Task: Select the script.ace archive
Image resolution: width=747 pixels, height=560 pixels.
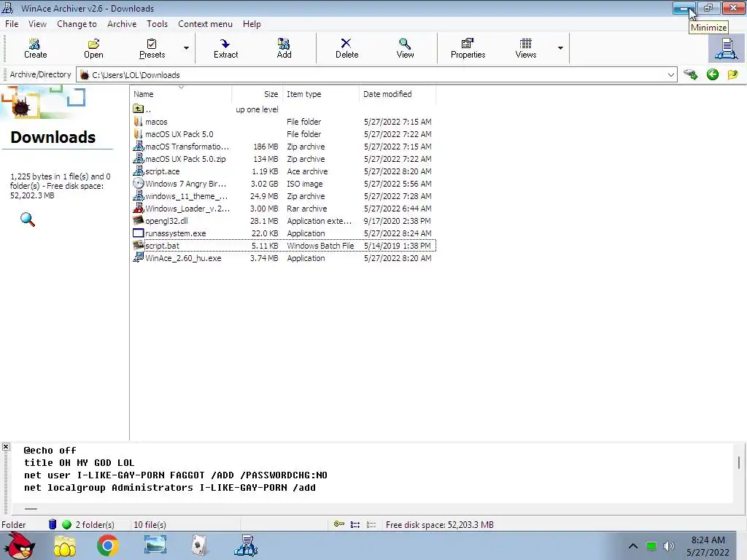Action: tap(284, 171)
